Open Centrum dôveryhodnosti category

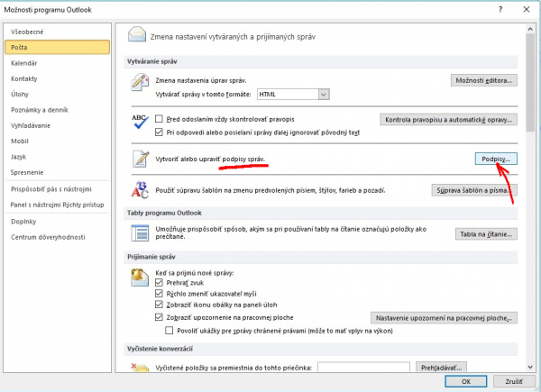pos(58,237)
